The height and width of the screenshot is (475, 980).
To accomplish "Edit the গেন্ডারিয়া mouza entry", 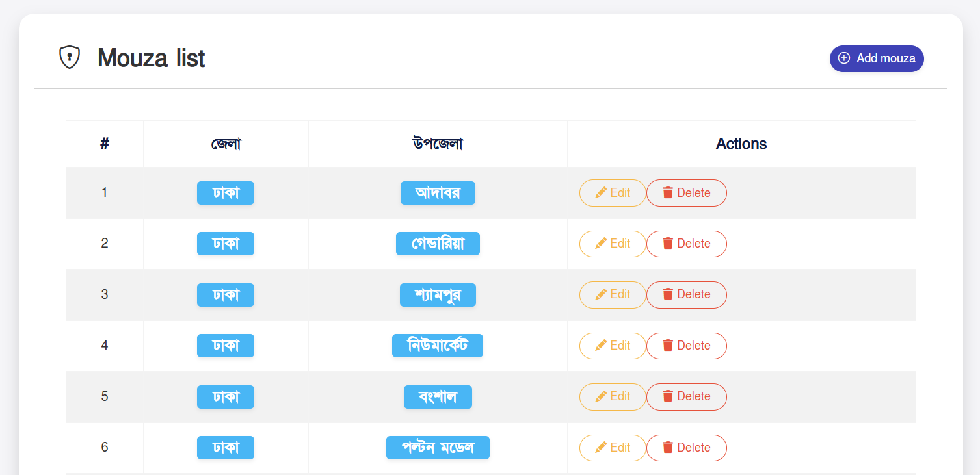I will coord(613,244).
